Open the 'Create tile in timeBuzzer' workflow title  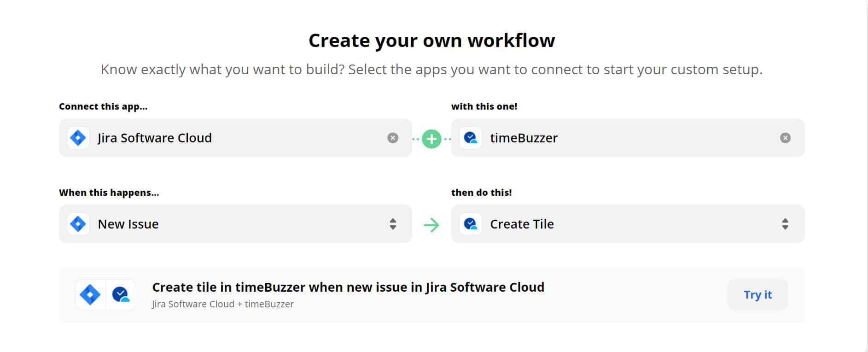tap(348, 287)
